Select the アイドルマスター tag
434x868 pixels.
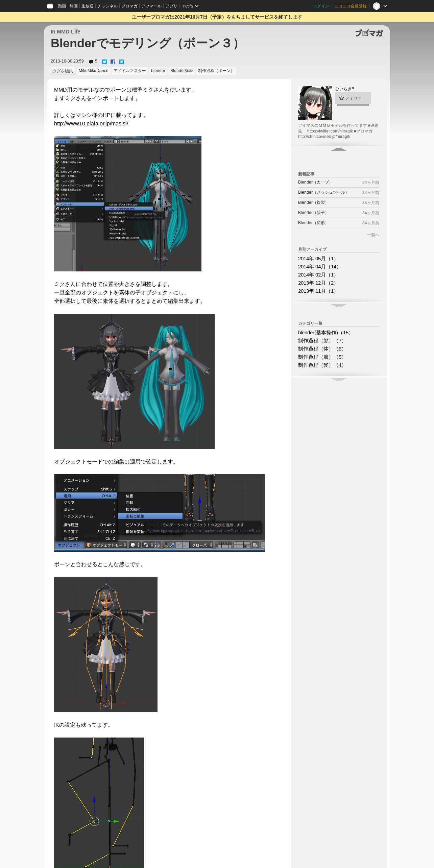click(x=130, y=71)
